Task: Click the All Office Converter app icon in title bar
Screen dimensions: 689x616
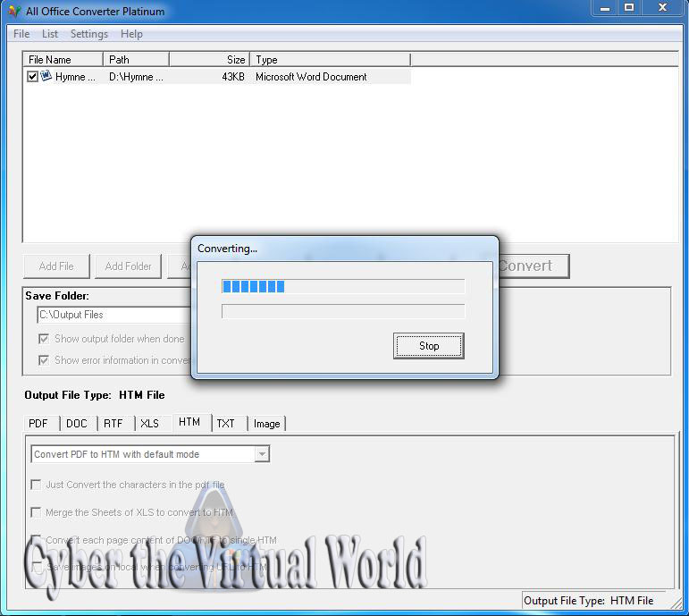Action: click(x=14, y=11)
